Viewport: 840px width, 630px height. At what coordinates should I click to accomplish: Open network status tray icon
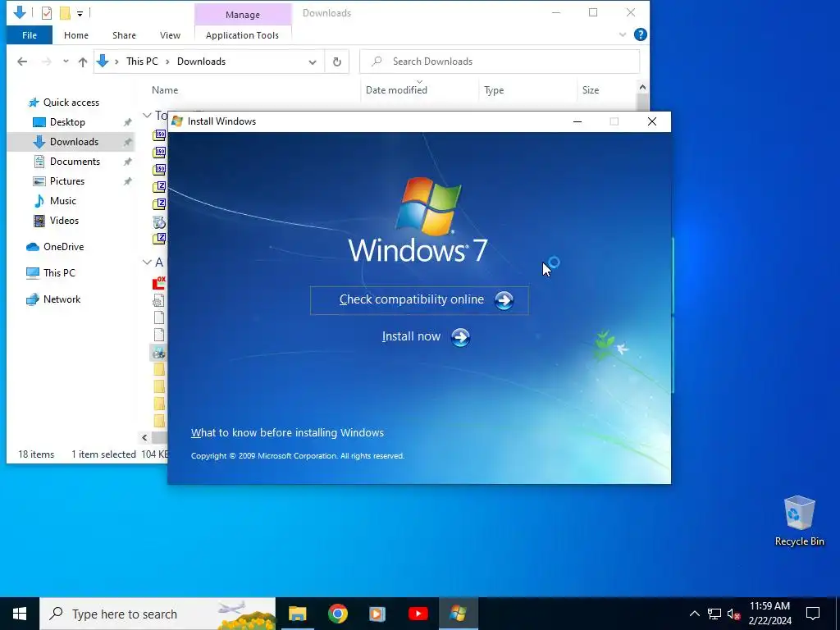[714, 614]
